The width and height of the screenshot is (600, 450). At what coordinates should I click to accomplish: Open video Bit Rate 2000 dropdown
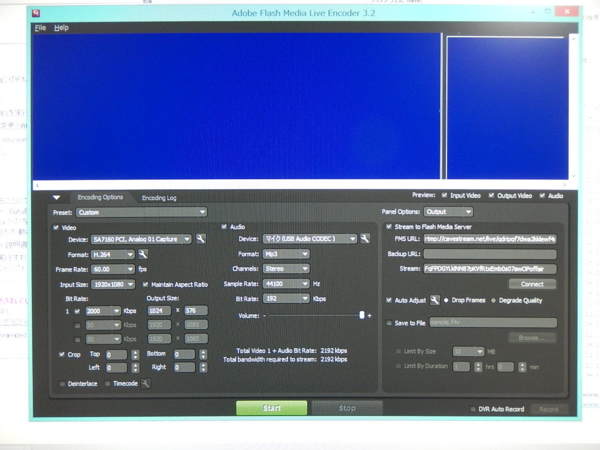[103, 311]
